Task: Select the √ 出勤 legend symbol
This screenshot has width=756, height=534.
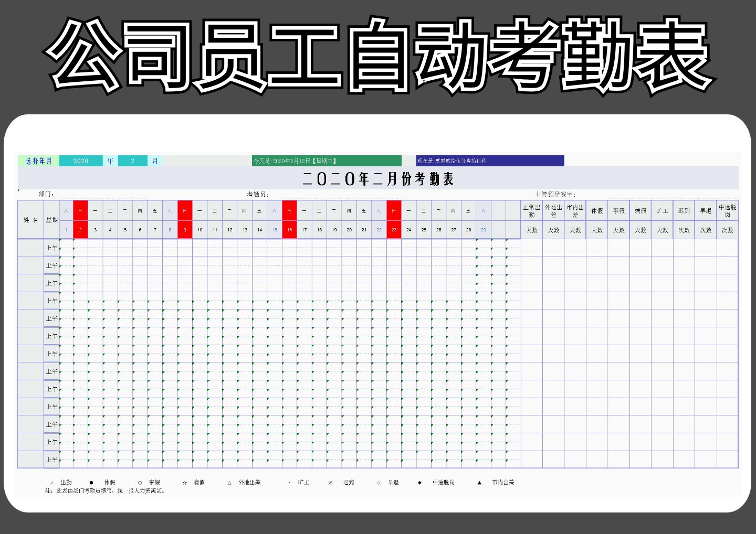Action: coord(51,482)
